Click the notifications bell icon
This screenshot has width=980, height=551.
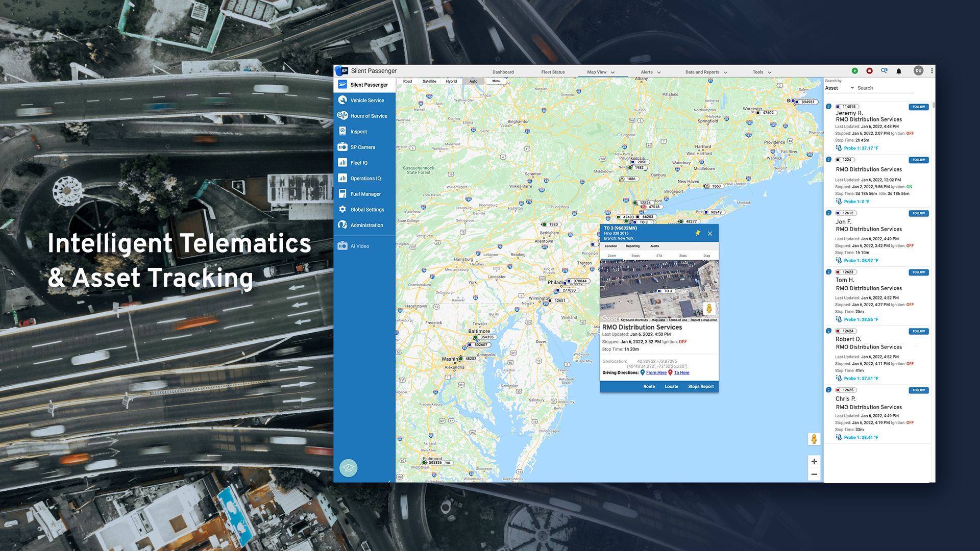[x=899, y=71]
